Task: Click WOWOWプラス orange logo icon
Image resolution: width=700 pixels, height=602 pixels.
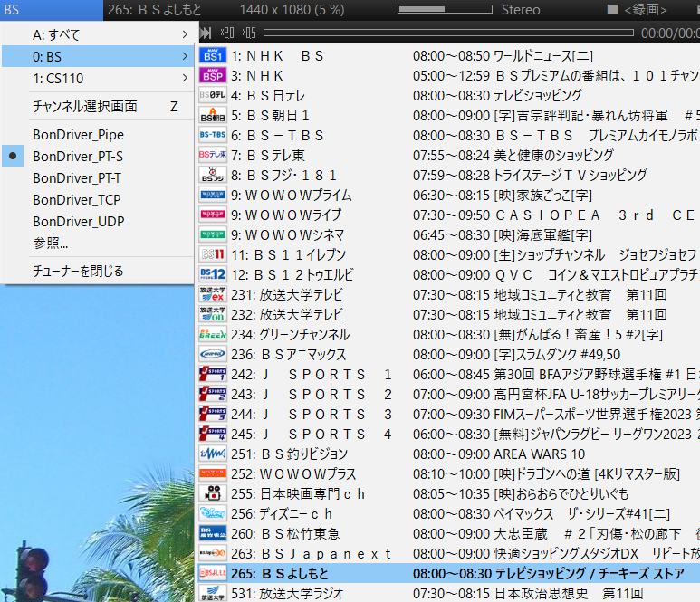Action: point(213,474)
